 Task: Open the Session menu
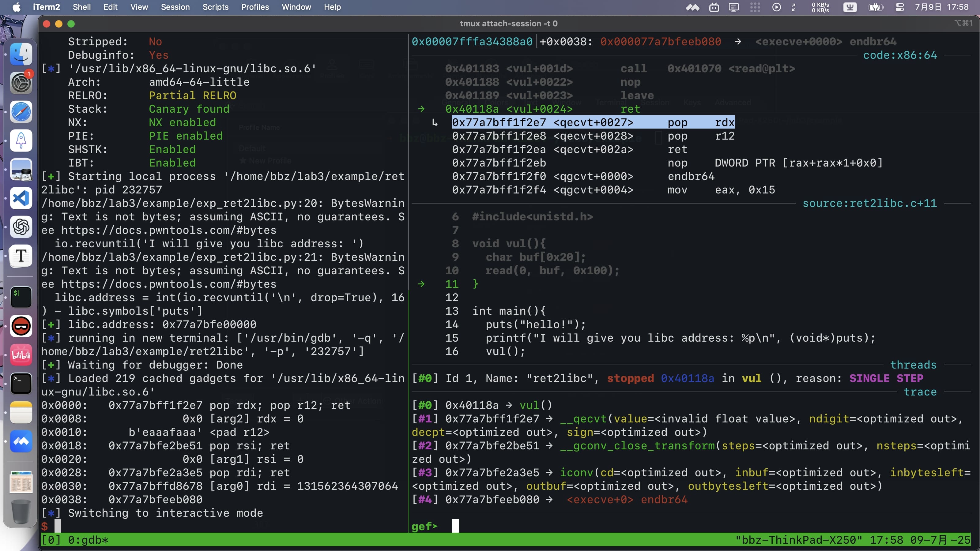pos(175,7)
